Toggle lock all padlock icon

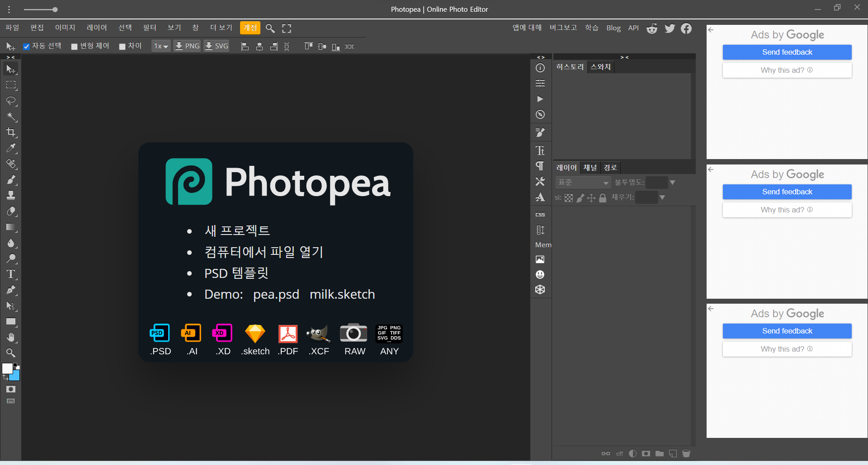pyautogui.click(x=603, y=198)
